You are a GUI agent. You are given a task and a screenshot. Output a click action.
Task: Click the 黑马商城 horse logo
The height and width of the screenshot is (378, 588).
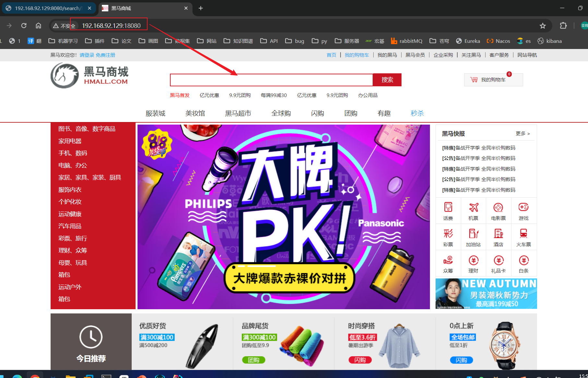tap(65, 75)
